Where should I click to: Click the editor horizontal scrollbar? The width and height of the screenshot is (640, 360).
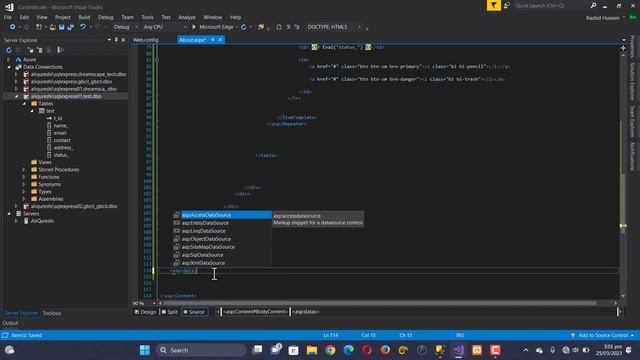[380, 303]
